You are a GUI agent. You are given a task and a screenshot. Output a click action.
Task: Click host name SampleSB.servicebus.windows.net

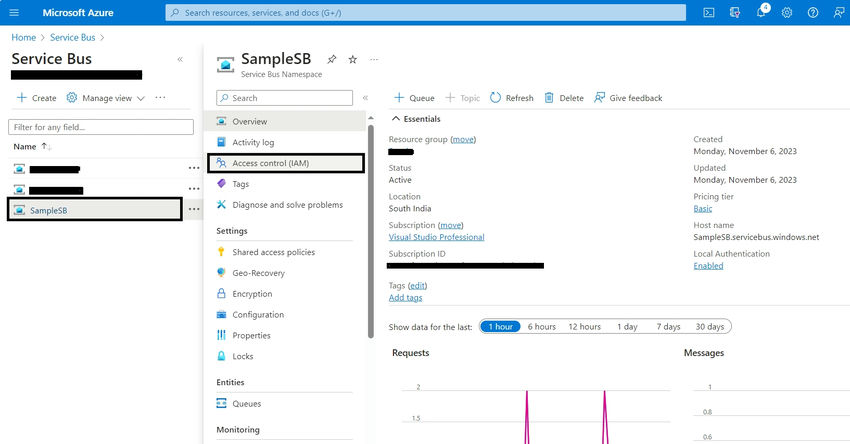coord(756,237)
